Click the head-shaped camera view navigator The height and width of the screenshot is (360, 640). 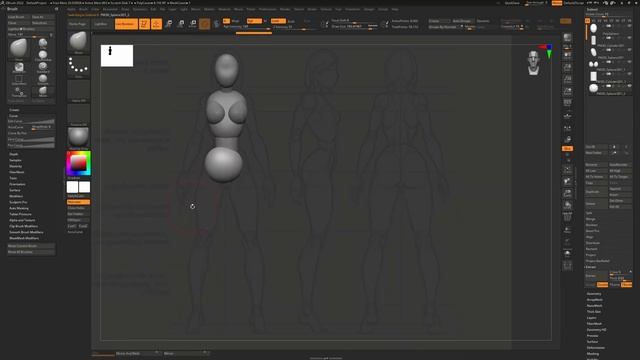(533, 63)
